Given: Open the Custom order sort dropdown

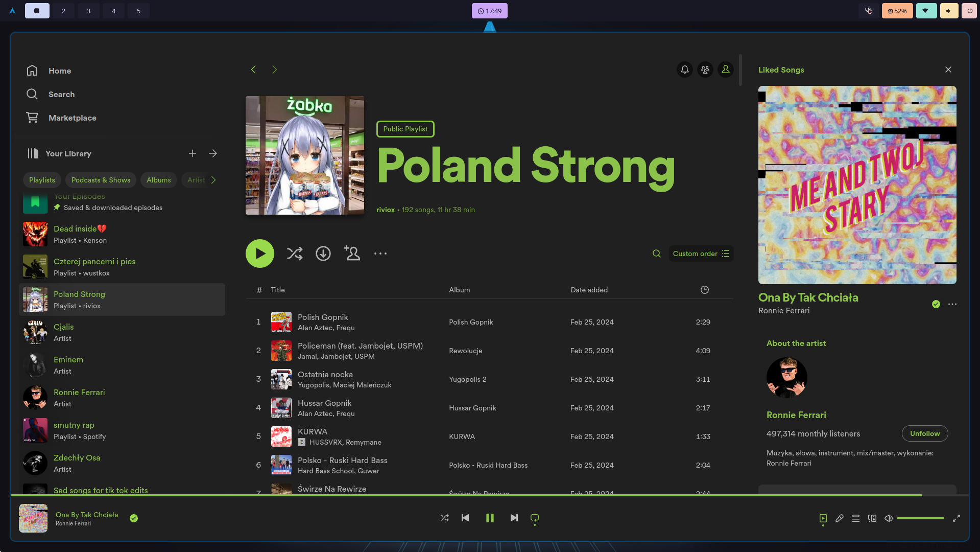Looking at the screenshot, I should pos(701,254).
